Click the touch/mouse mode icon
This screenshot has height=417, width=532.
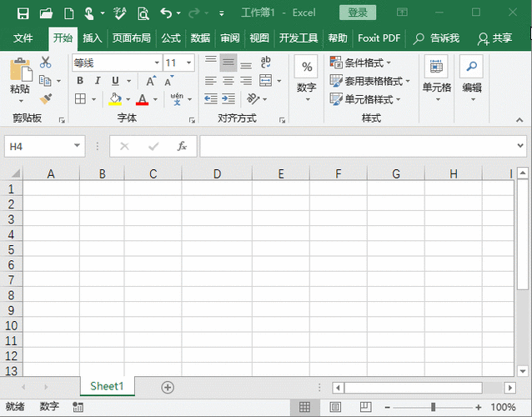[x=89, y=13]
